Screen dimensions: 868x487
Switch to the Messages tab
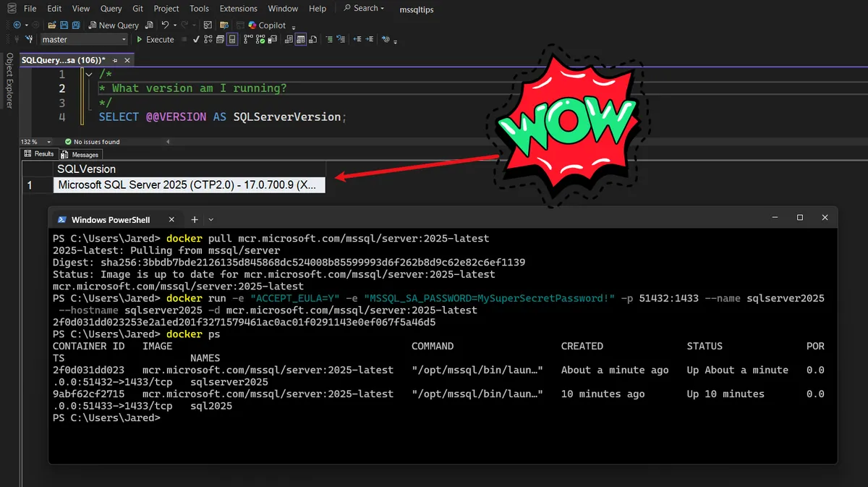(x=80, y=154)
